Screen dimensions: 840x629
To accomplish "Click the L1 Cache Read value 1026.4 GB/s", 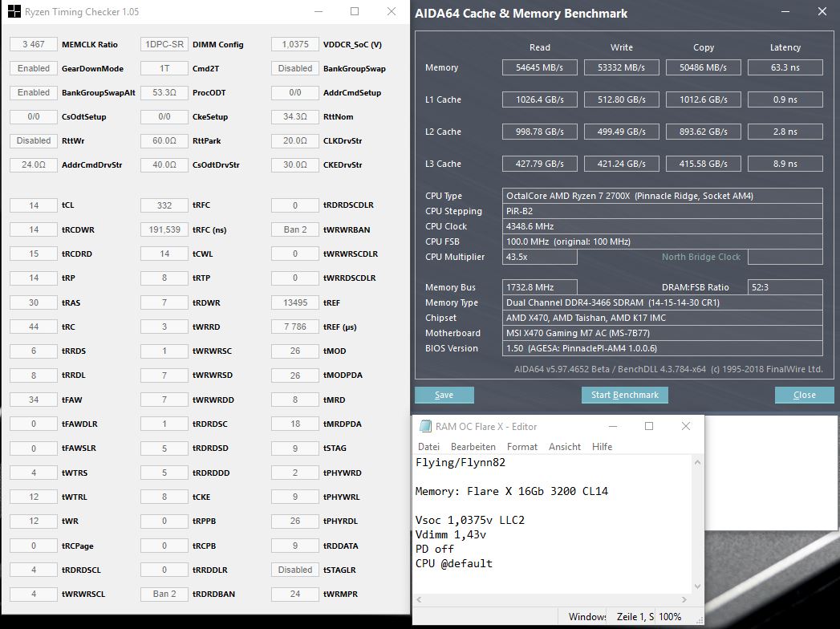I will click(539, 99).
